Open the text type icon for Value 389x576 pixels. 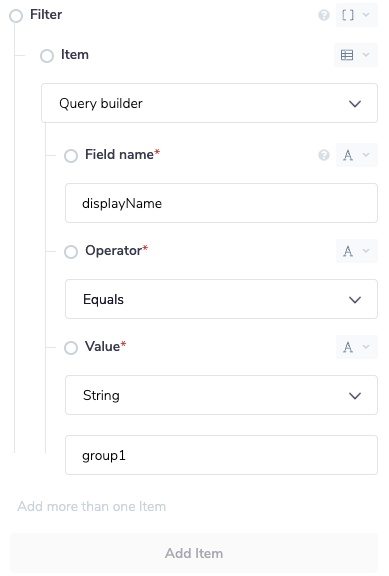(356, 347)
